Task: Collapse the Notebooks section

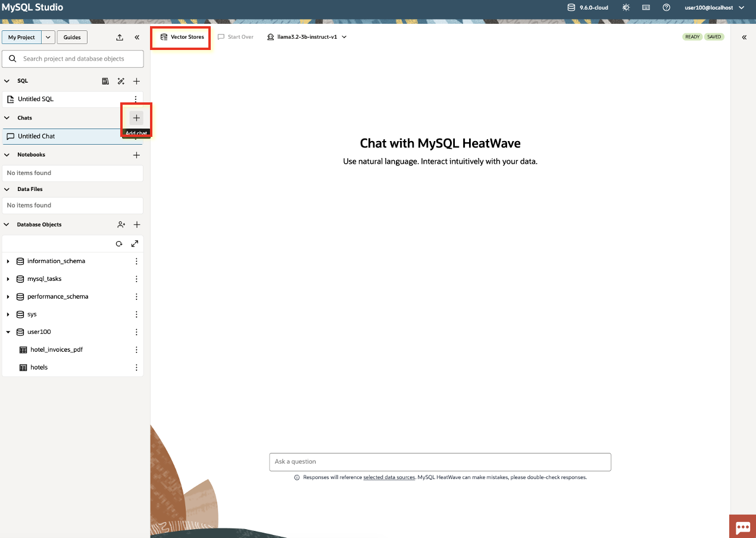Action: point(7,155)
